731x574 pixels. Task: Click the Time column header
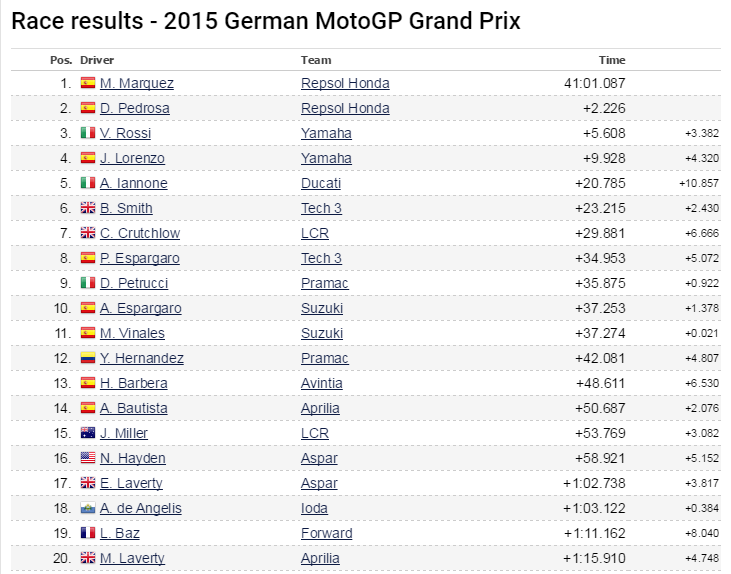pos(611,60)
